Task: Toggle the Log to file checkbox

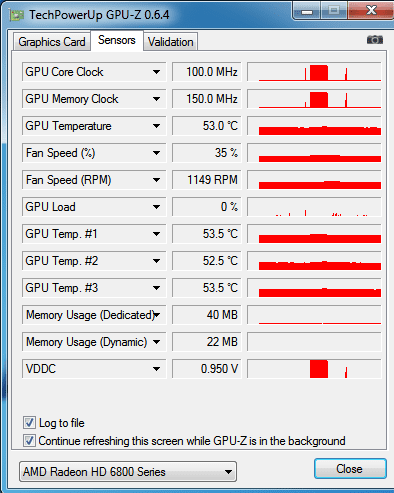Action: coord(29,423)
